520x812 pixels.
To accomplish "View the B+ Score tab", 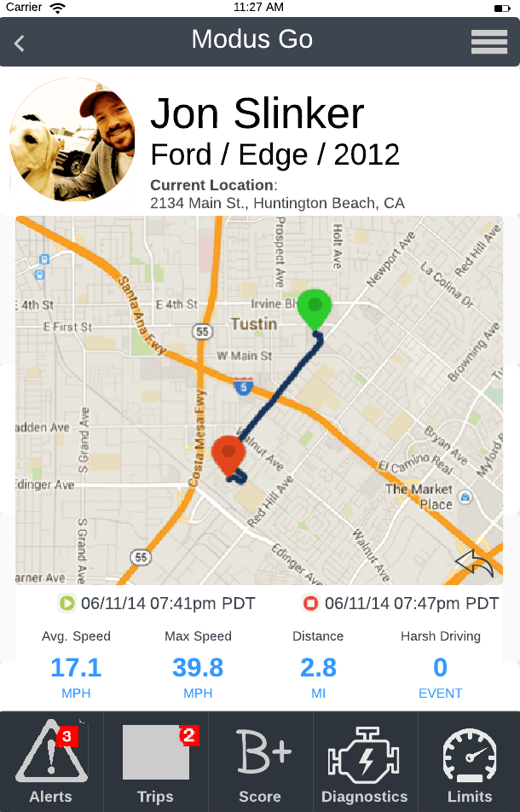I will click(x=261, y=761).
